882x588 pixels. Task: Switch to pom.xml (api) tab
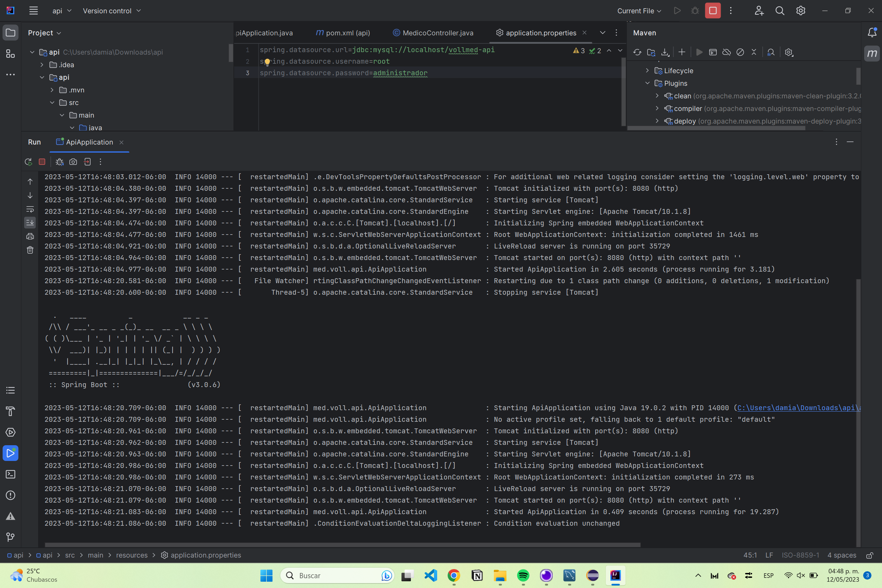tap(343, 33)
